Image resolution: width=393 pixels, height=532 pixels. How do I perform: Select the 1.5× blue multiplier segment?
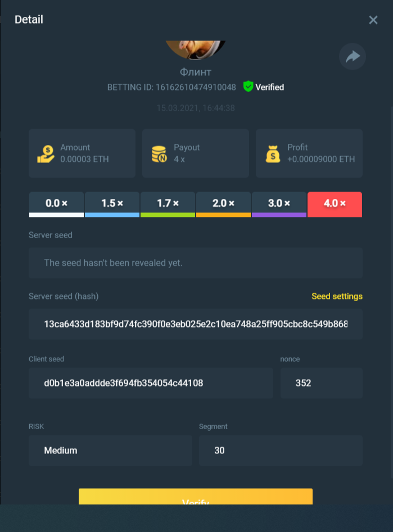coord(112,204)
